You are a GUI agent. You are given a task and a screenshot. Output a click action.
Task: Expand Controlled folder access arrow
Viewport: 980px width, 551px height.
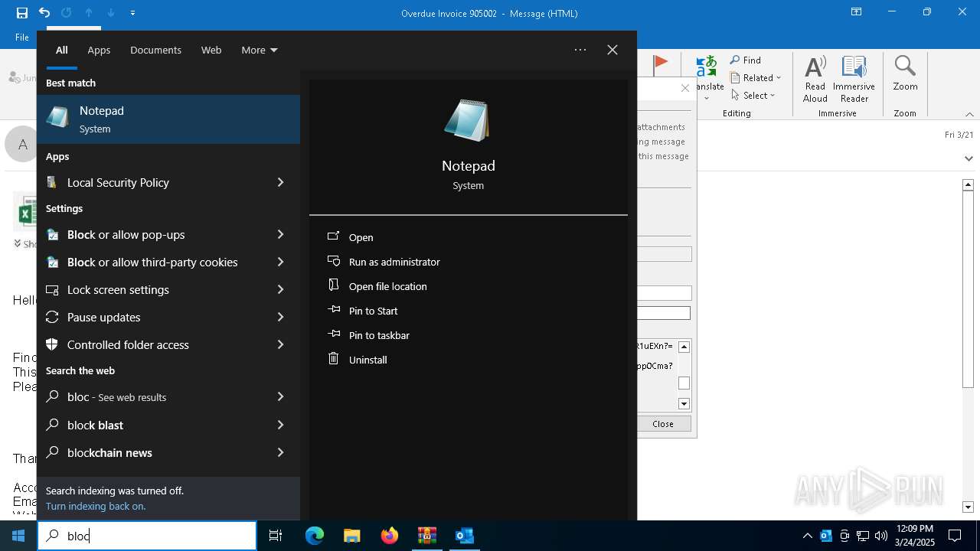(280, 344)
